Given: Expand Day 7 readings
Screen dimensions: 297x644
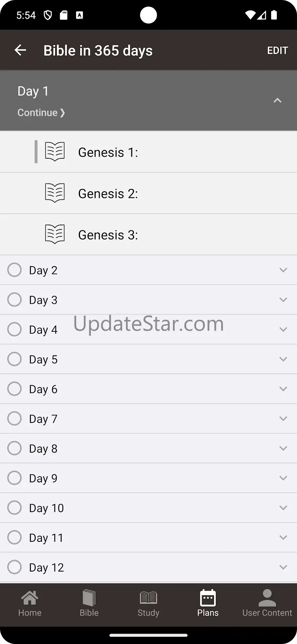Looking at the screenshot, I should coord(283,419).
